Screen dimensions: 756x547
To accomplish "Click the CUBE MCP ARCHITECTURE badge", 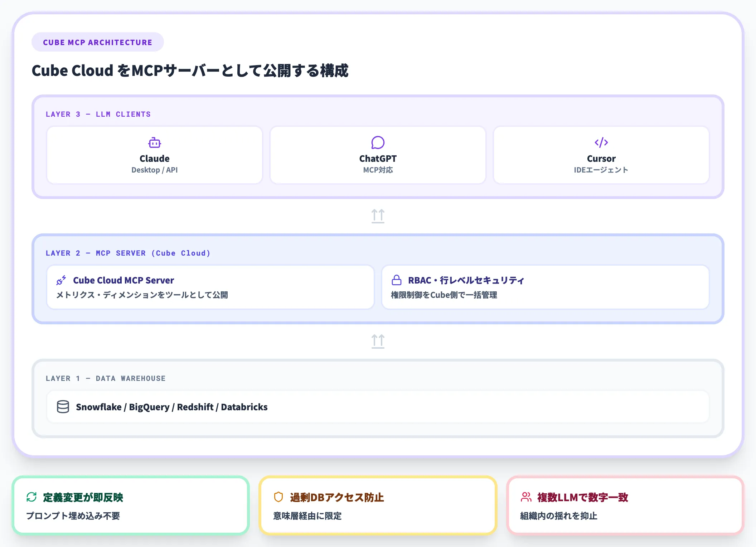I will pos(97,42).
